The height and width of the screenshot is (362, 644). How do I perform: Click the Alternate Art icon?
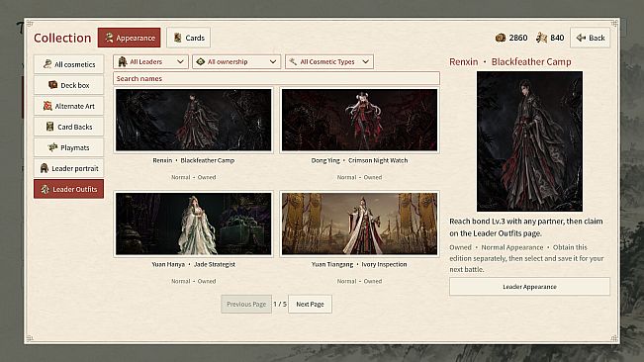click(x=47, y=106)
